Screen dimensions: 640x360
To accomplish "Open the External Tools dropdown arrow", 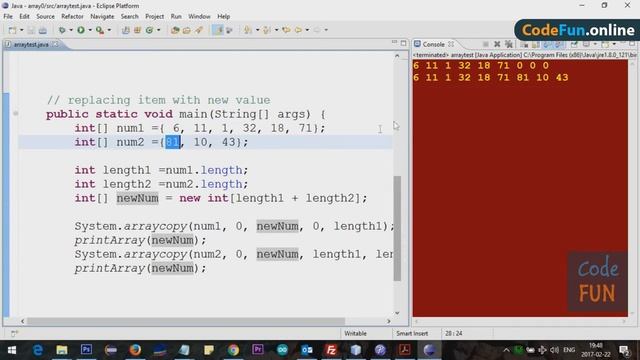I will coord(109,30).
